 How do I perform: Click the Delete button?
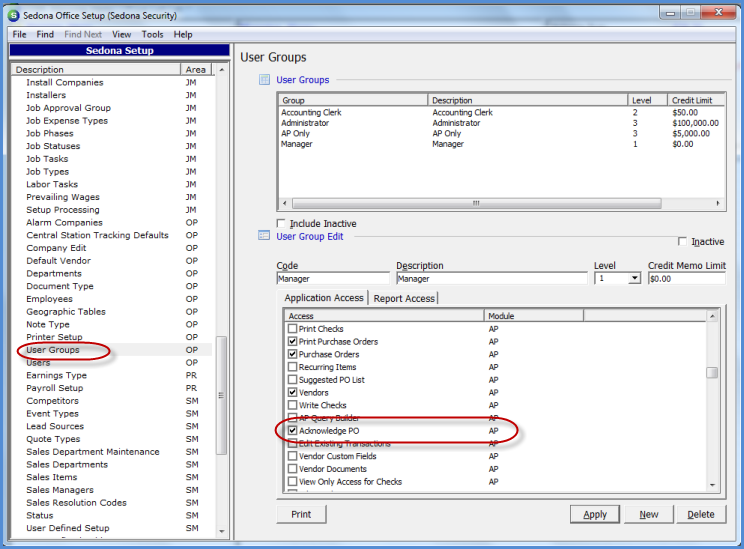point(701,514)
